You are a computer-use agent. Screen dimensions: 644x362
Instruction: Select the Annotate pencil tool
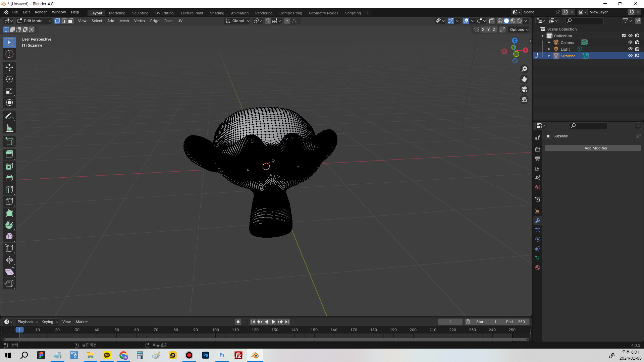[9, 116]
